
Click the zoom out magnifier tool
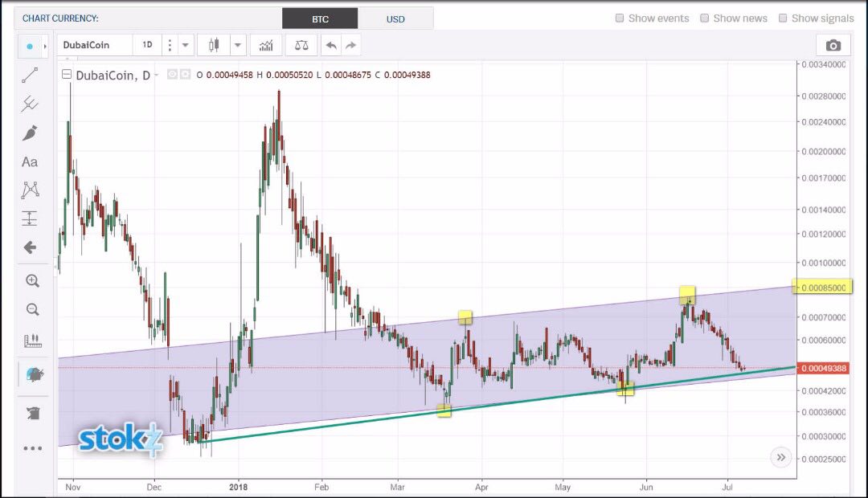pyautogui.click(x=32, y=309)
